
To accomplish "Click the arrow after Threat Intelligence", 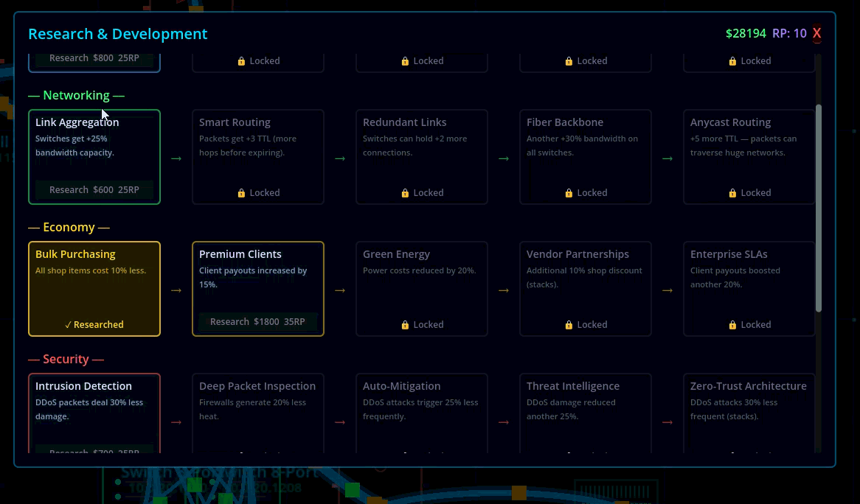I will [x=667, y=422].
